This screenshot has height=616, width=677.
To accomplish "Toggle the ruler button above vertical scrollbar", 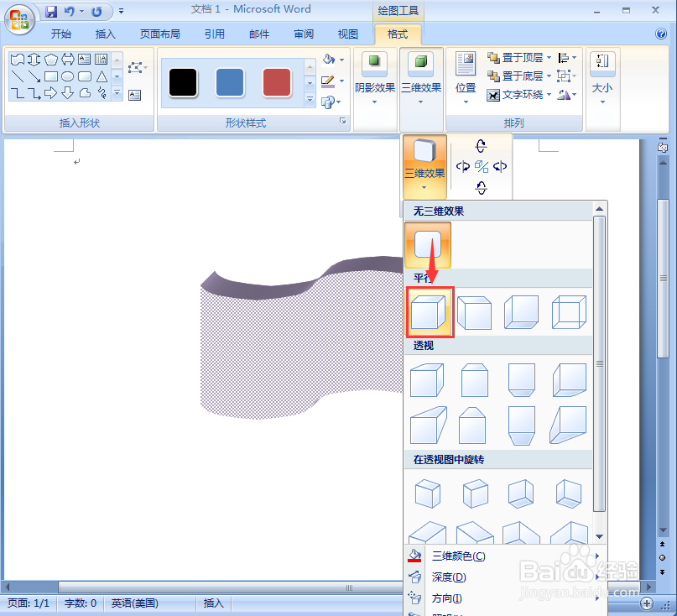I will [x=663, y=148].
